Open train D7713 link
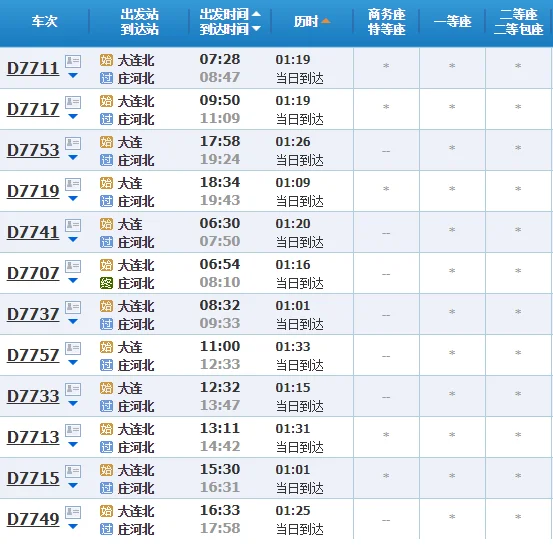Screen dimensions: 553x546 (33, 437)
